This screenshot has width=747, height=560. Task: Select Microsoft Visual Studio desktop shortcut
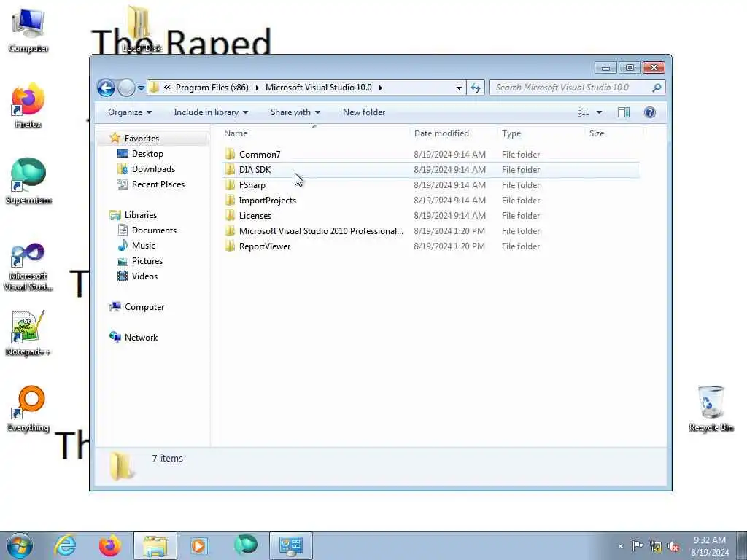coord(28,267)
